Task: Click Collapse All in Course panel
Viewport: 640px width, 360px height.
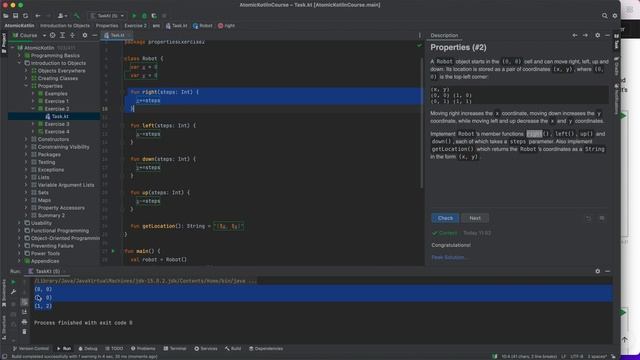Action: coord(72,35)
